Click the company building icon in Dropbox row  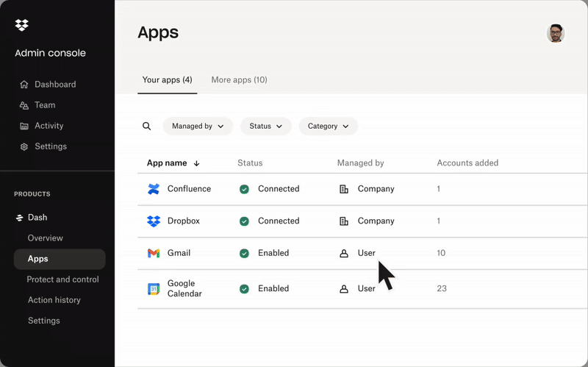click(x=344, y=221)
